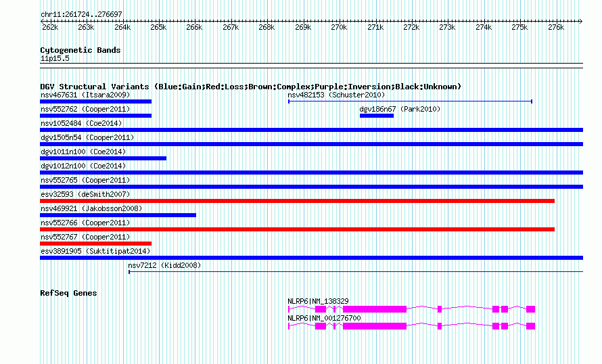This screenshot has height=364, width=602.
Task: Click the blue dgv1011n100 bar
Action: [x=103, y=158]
